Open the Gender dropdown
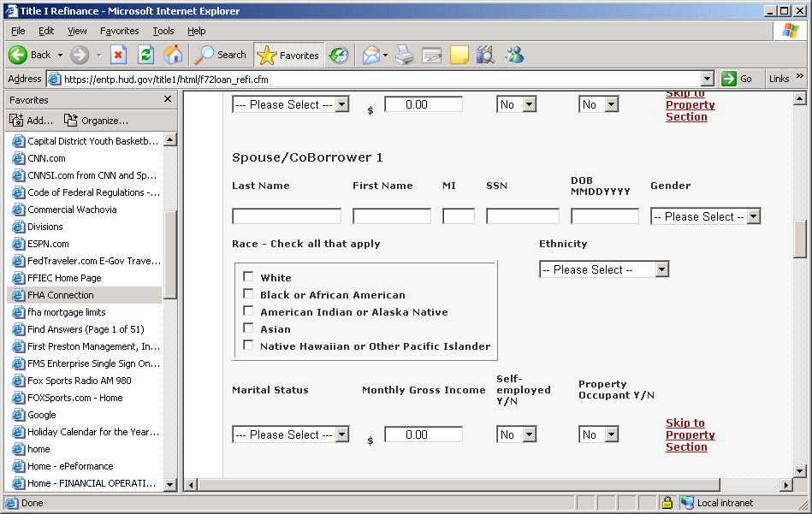 click(x=705, y=216)
